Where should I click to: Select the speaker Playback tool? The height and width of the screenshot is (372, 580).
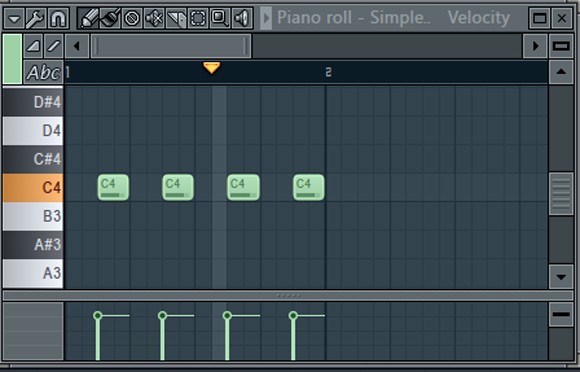(x=242, y=18)
